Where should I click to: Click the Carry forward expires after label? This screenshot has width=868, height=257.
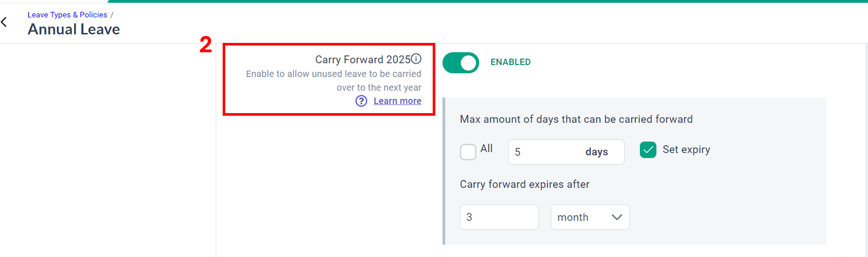pos(525,184)
